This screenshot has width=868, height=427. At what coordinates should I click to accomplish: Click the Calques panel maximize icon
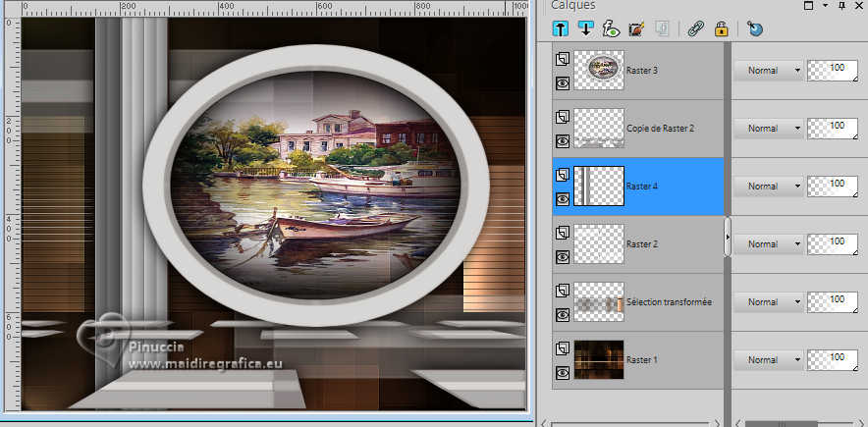tap(808, 6)
